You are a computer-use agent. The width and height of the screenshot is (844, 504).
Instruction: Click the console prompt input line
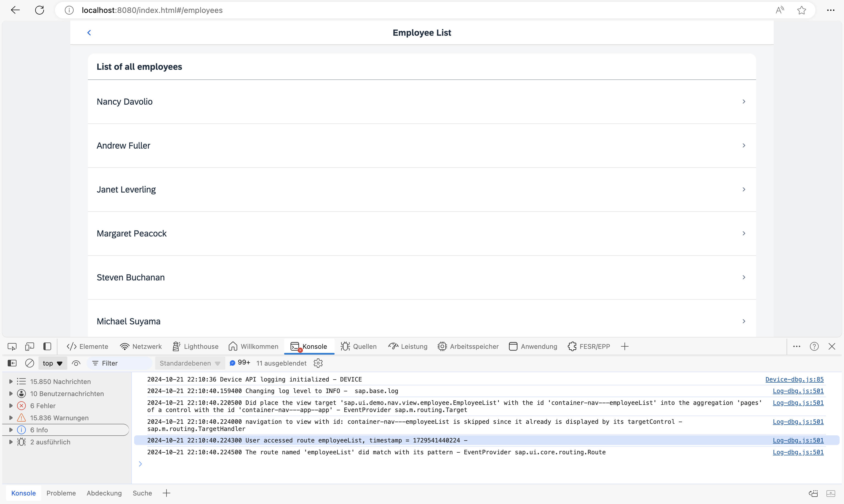point(486,464)
